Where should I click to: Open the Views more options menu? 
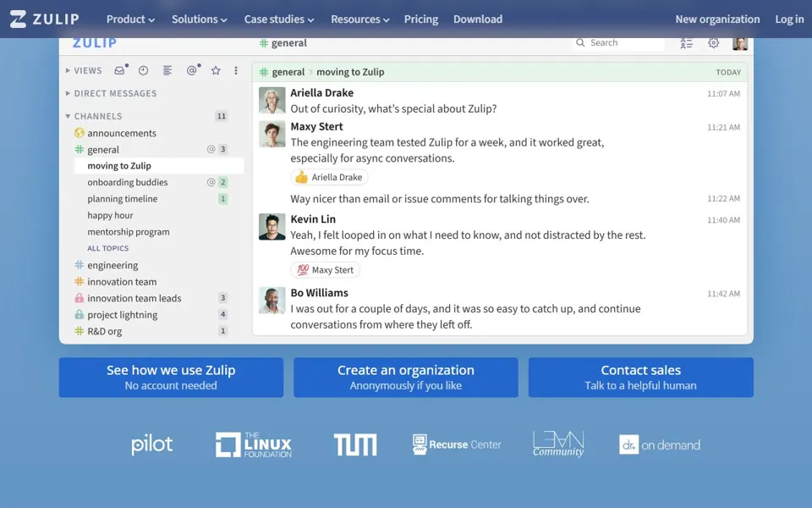pyautogui.click(x=236, y=70)
